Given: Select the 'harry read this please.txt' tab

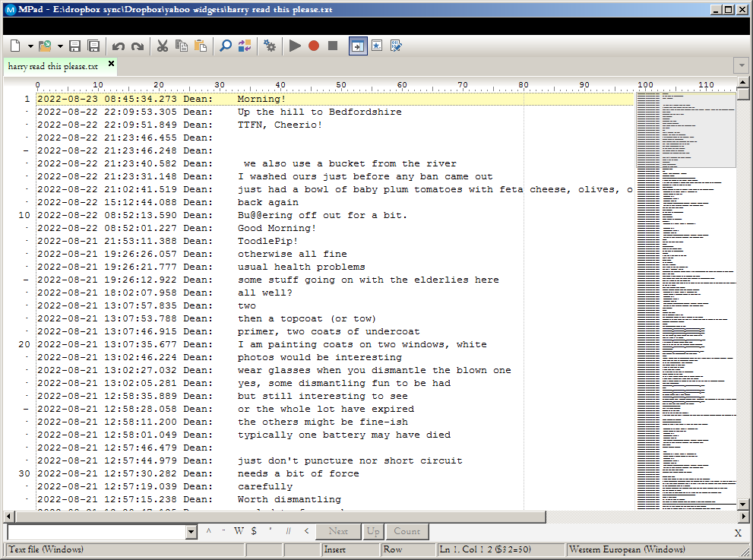Looking at the screenshot, I should (53, 66).
